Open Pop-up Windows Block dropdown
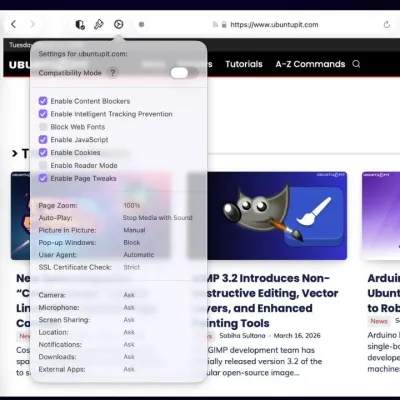 pos(132,243)
